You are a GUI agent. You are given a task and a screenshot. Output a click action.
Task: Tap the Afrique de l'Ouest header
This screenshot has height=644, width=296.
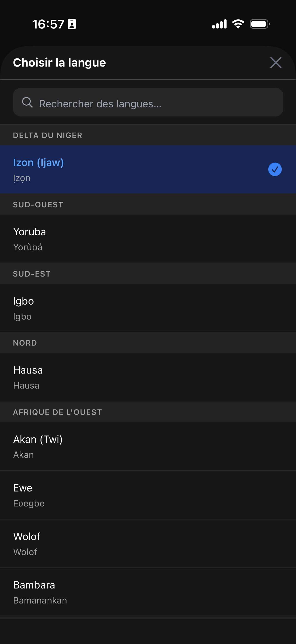148,412
